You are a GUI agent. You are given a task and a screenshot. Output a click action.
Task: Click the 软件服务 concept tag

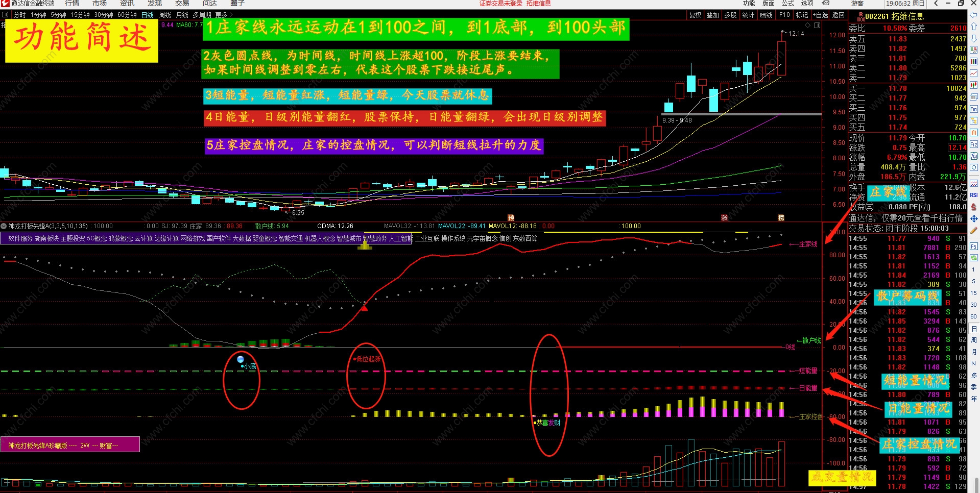[20, 238]
